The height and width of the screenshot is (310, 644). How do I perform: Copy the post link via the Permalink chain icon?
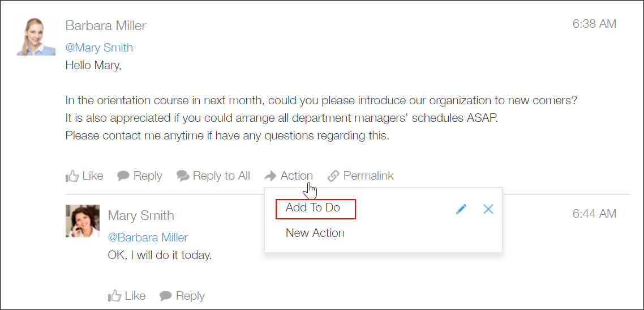tap(333, 176)
